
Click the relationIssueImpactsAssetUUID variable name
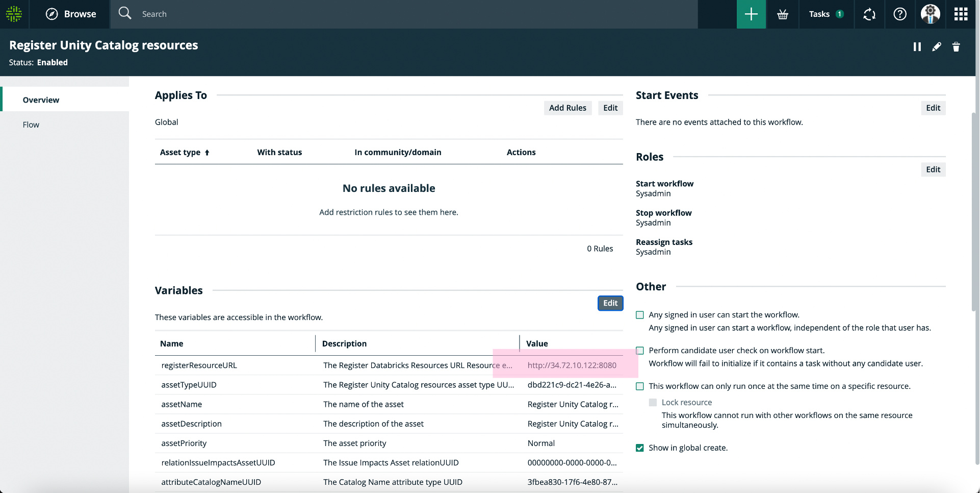(x=218, y=462)
